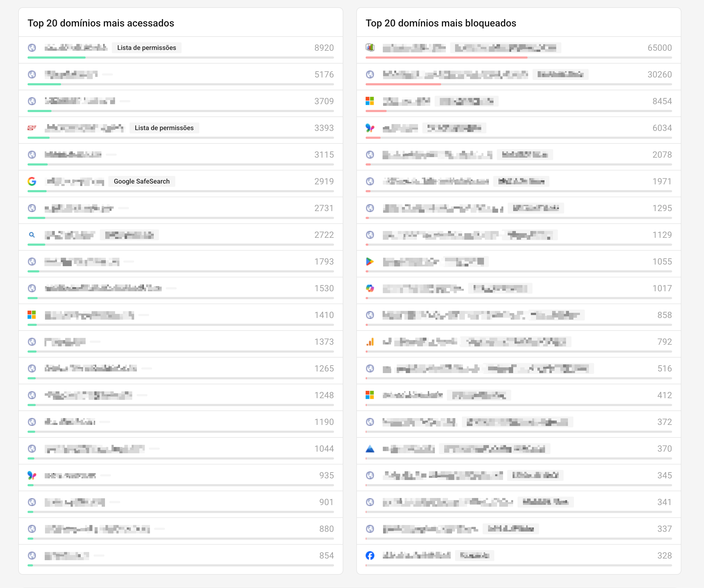
Task: Click the Google SafeSearch tag
Action: (142, 181)
